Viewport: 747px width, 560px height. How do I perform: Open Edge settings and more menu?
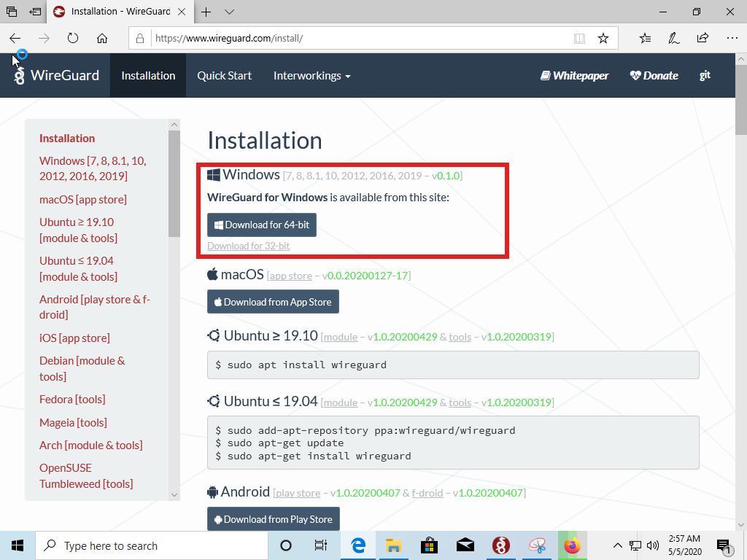[x=732, y=38]
